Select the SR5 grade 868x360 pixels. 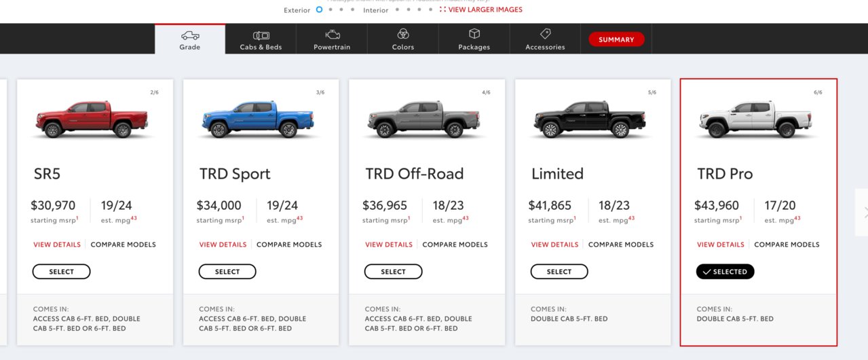(61, 272)
